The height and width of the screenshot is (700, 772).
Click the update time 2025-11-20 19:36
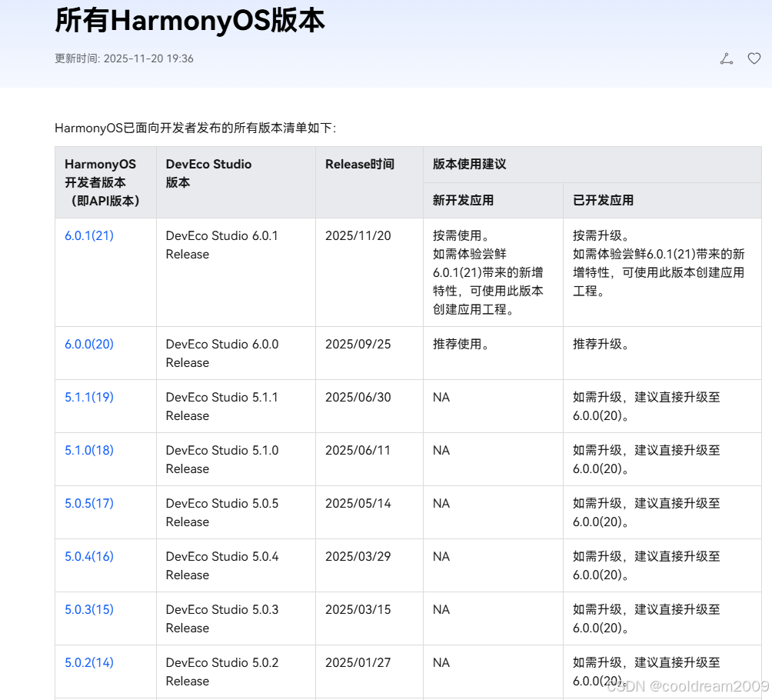coord(148,58)
